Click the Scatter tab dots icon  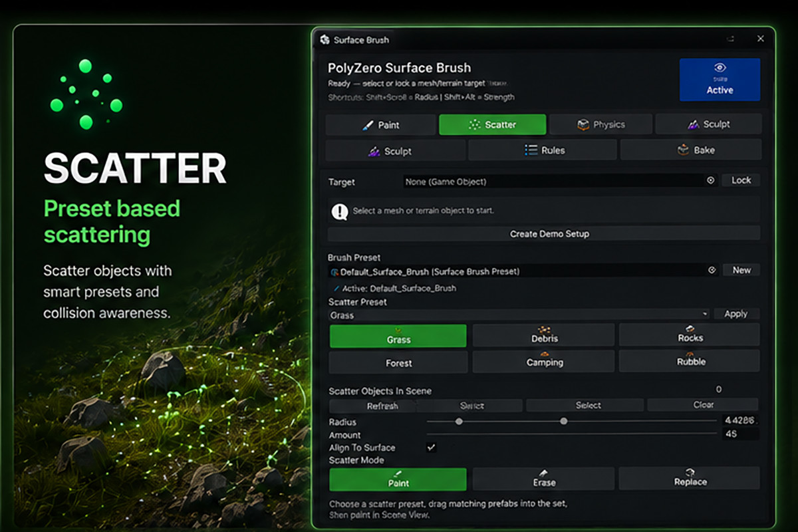click(475, 124)
